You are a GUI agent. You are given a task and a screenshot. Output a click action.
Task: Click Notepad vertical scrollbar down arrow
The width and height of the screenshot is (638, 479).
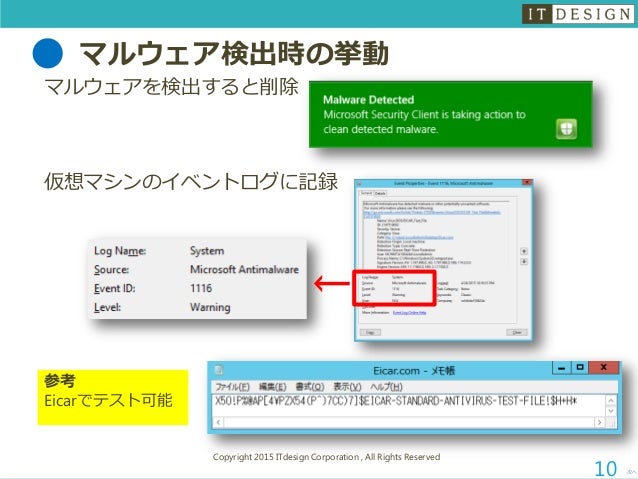coord(611,411)
